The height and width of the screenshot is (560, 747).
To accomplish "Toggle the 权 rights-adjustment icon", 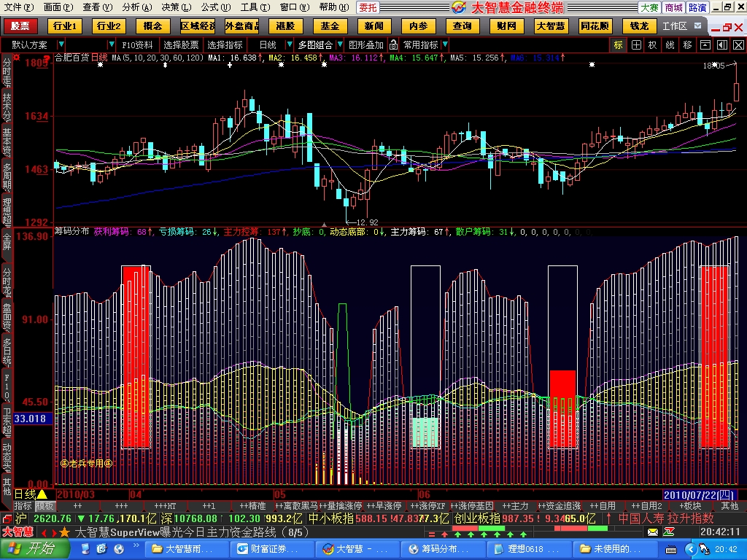I will [653, 45].
